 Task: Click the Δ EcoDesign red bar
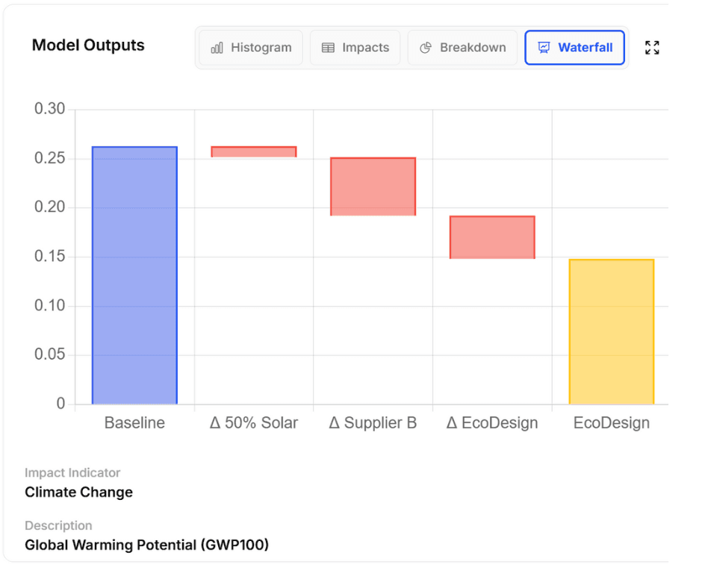[492, 237]
